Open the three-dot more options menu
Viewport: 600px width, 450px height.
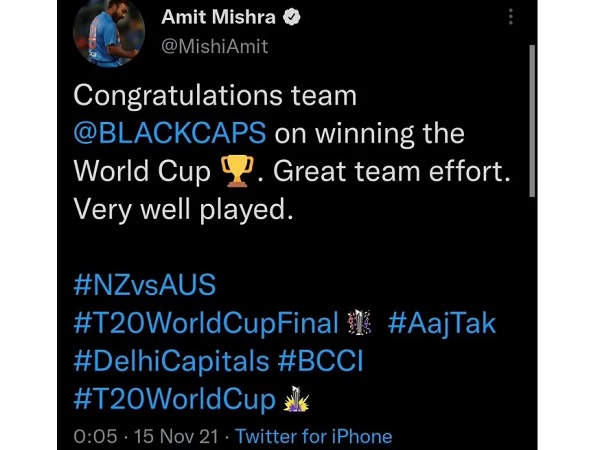pos(510,17)
